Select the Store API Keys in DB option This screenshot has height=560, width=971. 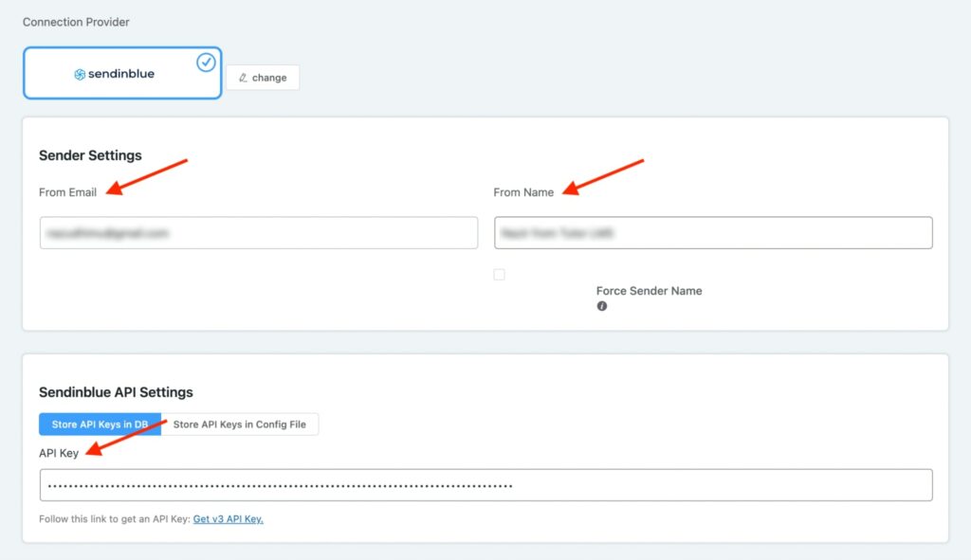coord(100,424)
